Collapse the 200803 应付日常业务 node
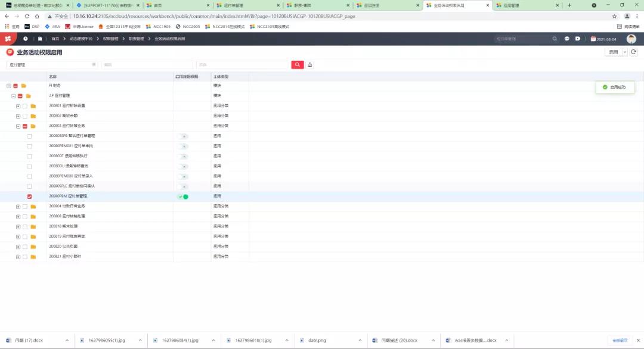 tap(18, 126)
